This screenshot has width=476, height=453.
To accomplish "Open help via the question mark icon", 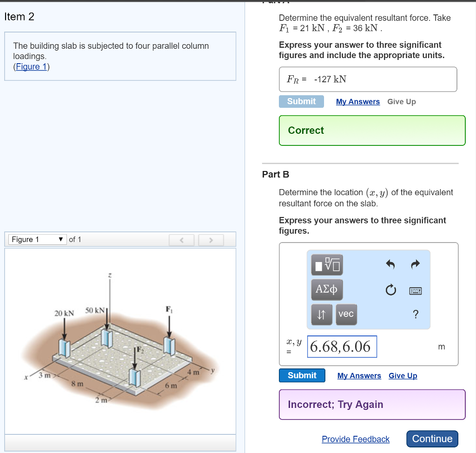I will [x=415, y=315].
